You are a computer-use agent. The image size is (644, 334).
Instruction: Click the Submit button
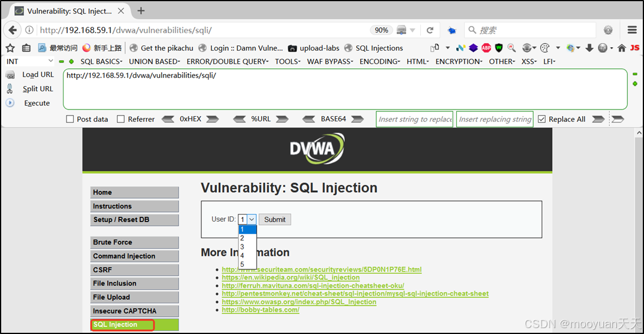click(275, 219)
